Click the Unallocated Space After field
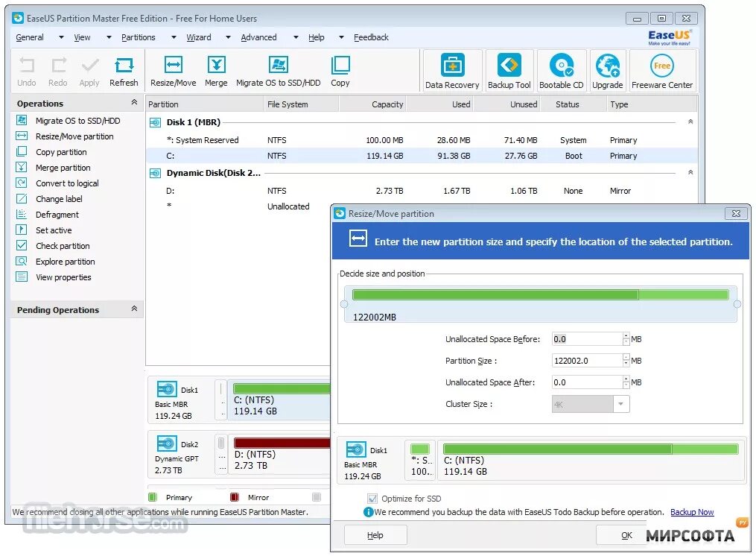Image resolution: width=756 pixels, height=556 pixels. pos(587,382)
